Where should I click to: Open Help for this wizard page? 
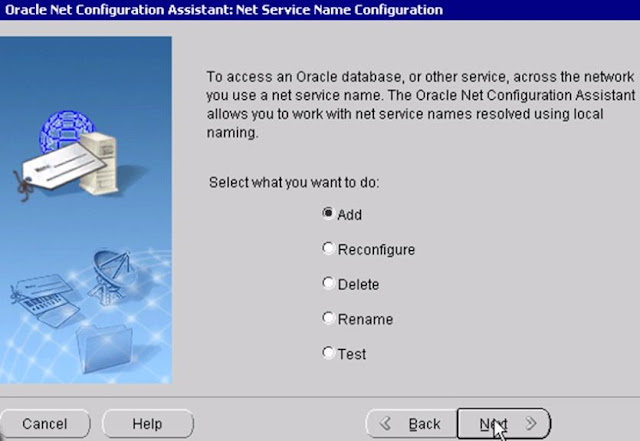pos(148,424)
